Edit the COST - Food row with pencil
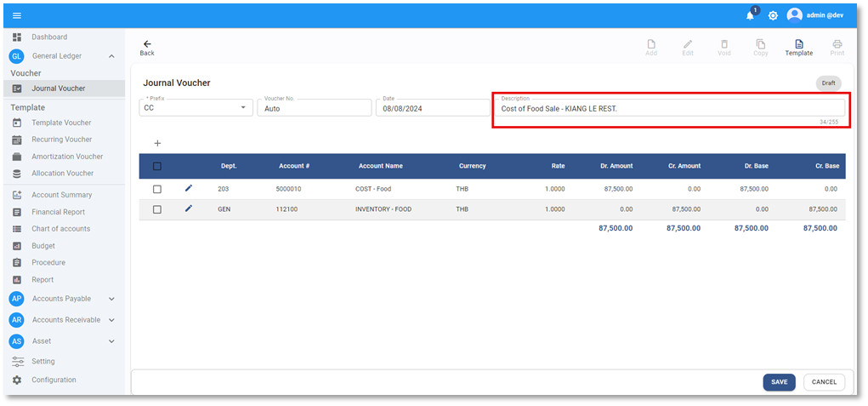Image resolution: width=868 pixels, height=406 pixels. pos(189,188)
